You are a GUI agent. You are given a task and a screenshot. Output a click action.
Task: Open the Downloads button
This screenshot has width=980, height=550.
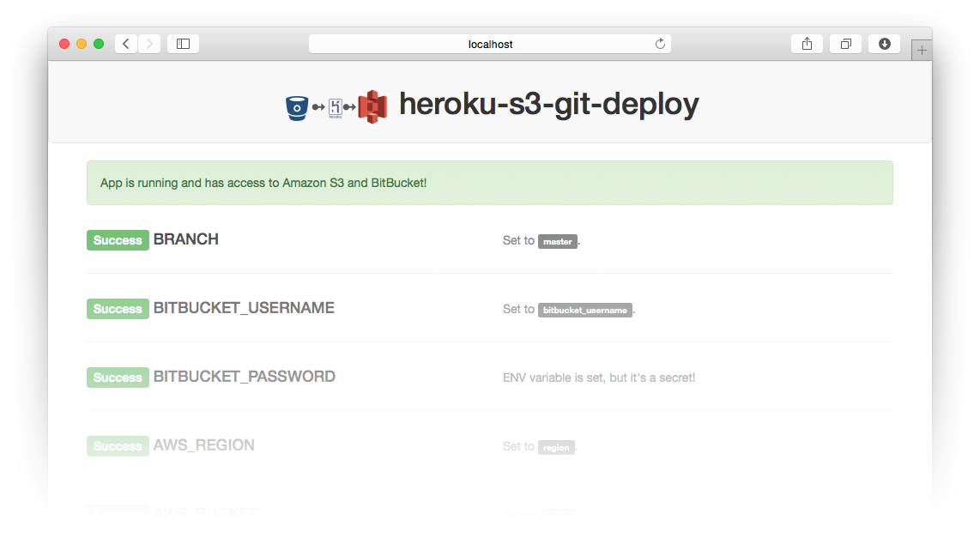(885, 44)
